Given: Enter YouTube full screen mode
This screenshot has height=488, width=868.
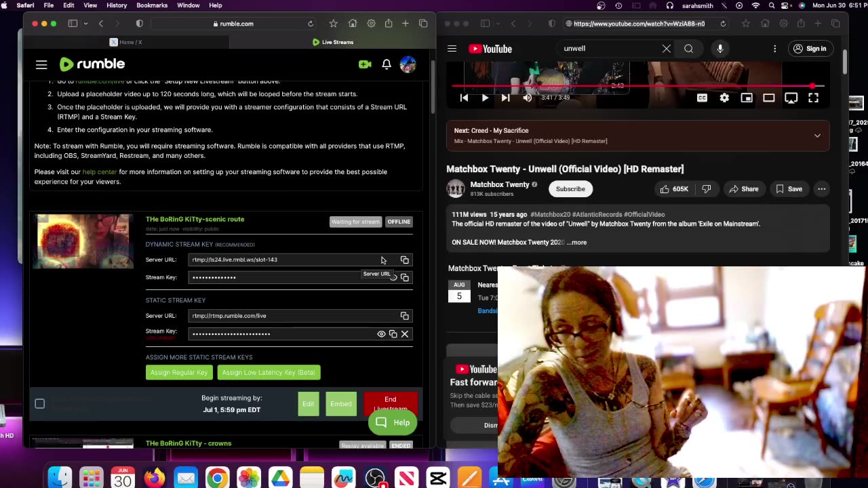Looking at the screenshot, I should 813,98.
